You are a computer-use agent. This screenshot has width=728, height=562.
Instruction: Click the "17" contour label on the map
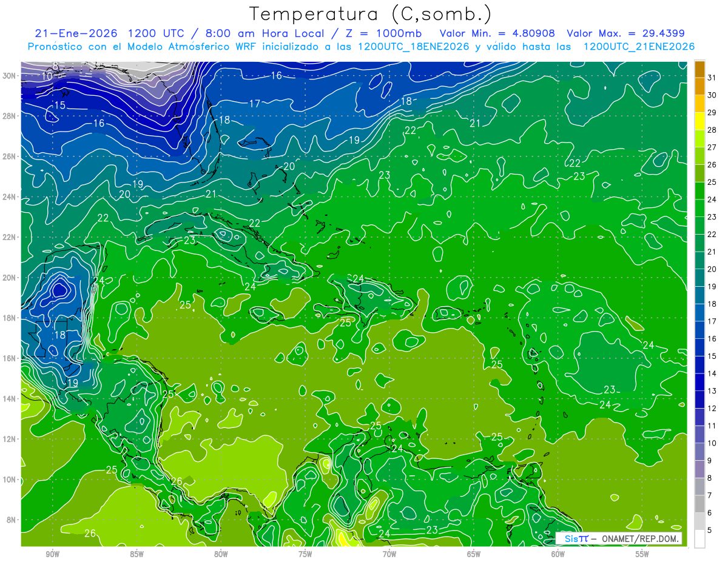[255, 104]
